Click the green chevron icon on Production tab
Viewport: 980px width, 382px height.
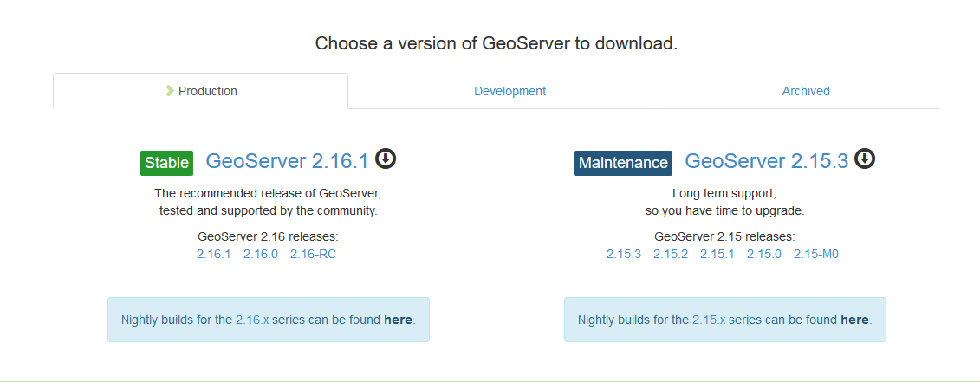[x=169, y=91]
